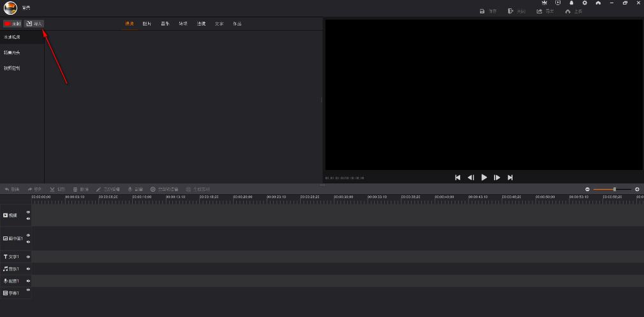
Task: Click the timeline zoom-in plus icon
Action: [637, 189]
